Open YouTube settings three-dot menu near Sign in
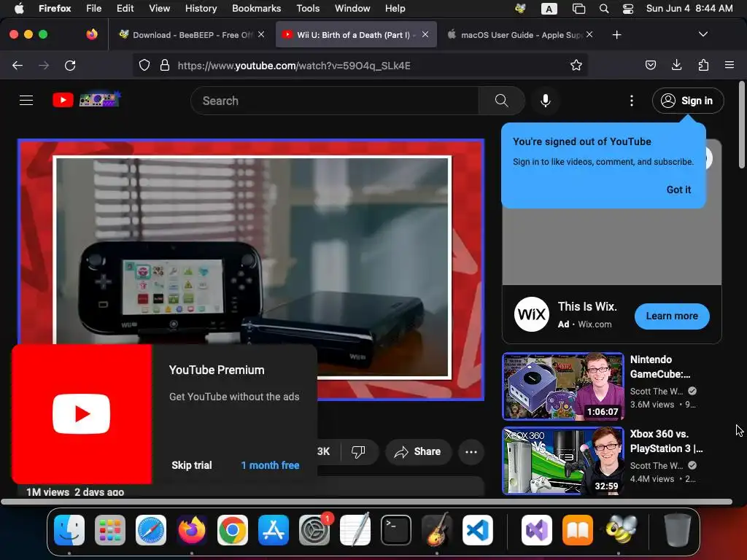 pyautogui.click(x=632, y=101)
